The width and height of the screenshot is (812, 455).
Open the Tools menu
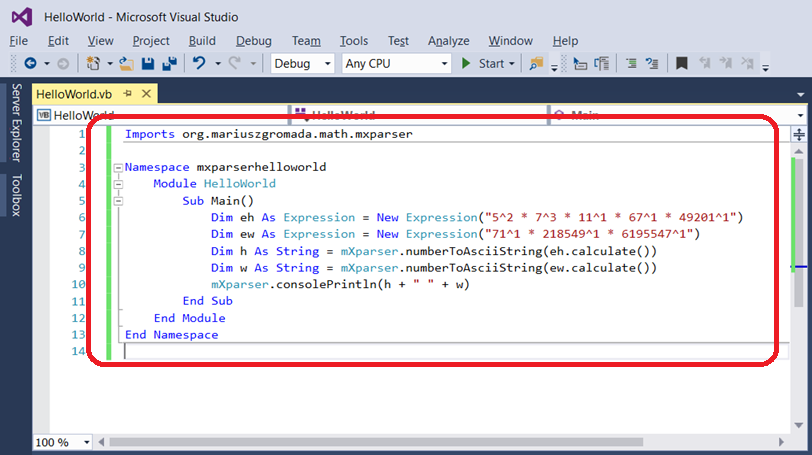(x=354, y=41)
